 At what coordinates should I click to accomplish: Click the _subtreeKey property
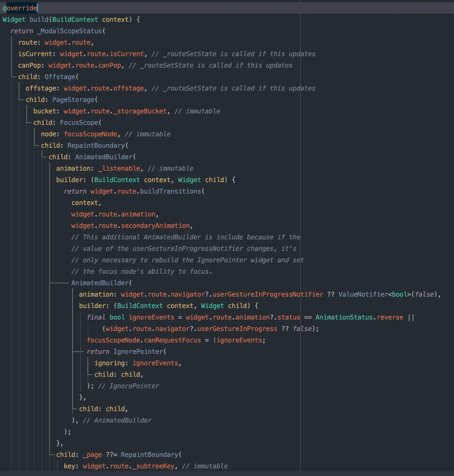153,466
